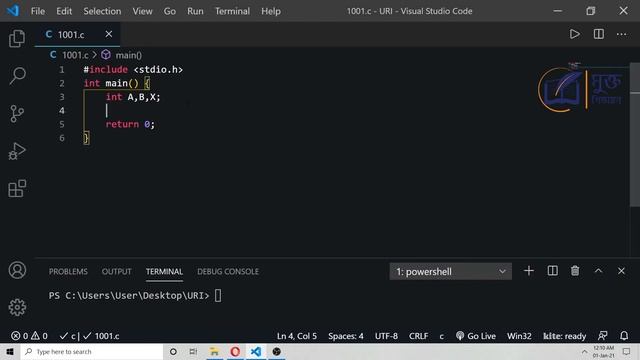Open the File menu
The height and width of the screenshot is (360, 640).
[x=38, y=11]
